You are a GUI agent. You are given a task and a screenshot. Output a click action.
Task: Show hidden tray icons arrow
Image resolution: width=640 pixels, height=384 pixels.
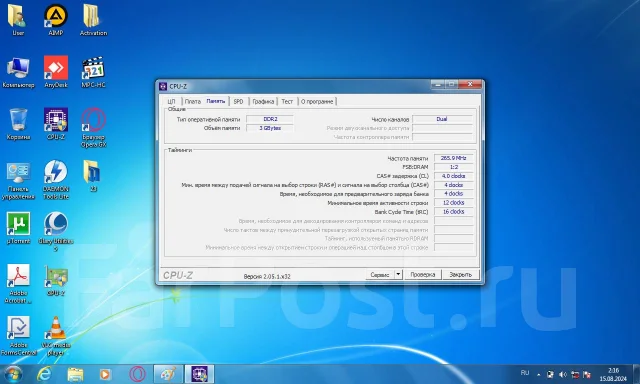pyautogui.click(x=538, y=374)
